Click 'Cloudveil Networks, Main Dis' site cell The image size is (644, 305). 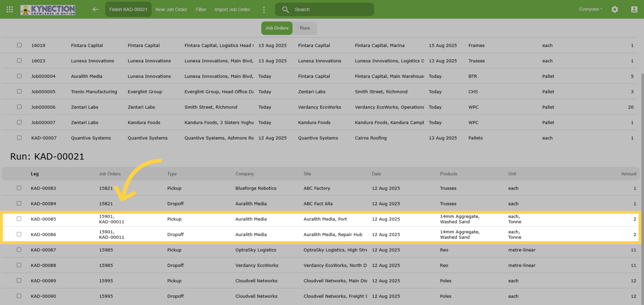click(335, 281)
